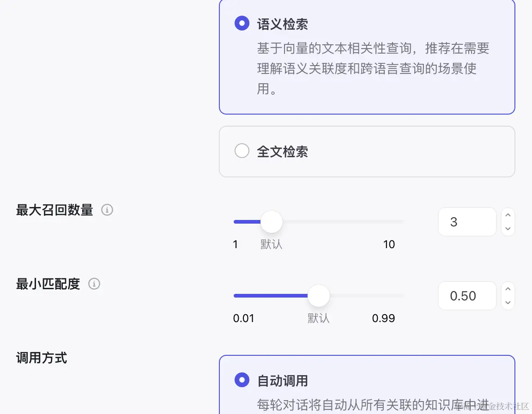Click the 全文检索 option card
The image size is (532, 414).
click(x=367, y=151)
